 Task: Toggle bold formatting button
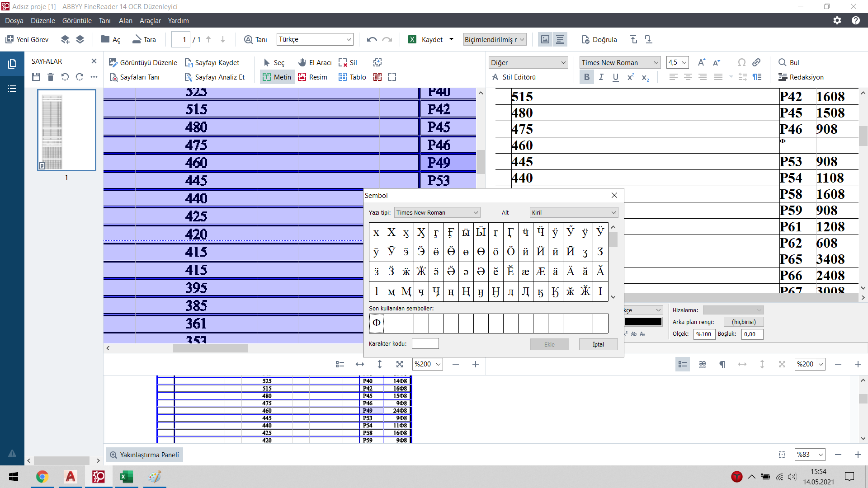pos(586,77)
